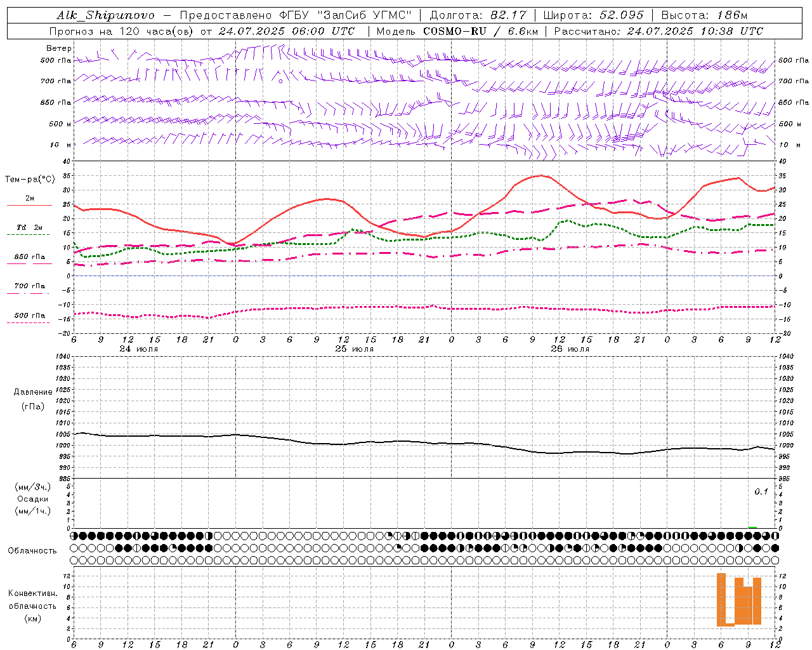This screenshot has width=812, height=650.
Task: Select the 'Высота: 186м' altitude field
Action: click(x=704, y=15)
